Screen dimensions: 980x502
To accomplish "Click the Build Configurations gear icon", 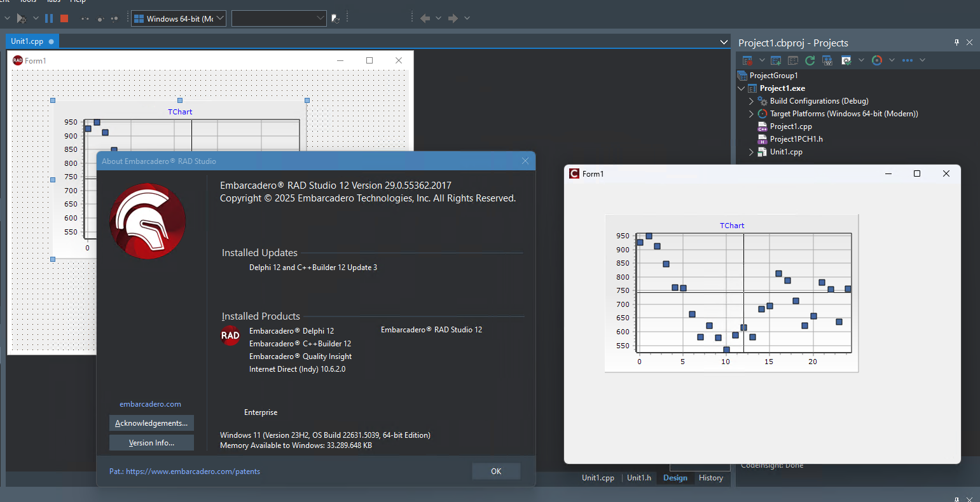I will [x=762, y=101].
